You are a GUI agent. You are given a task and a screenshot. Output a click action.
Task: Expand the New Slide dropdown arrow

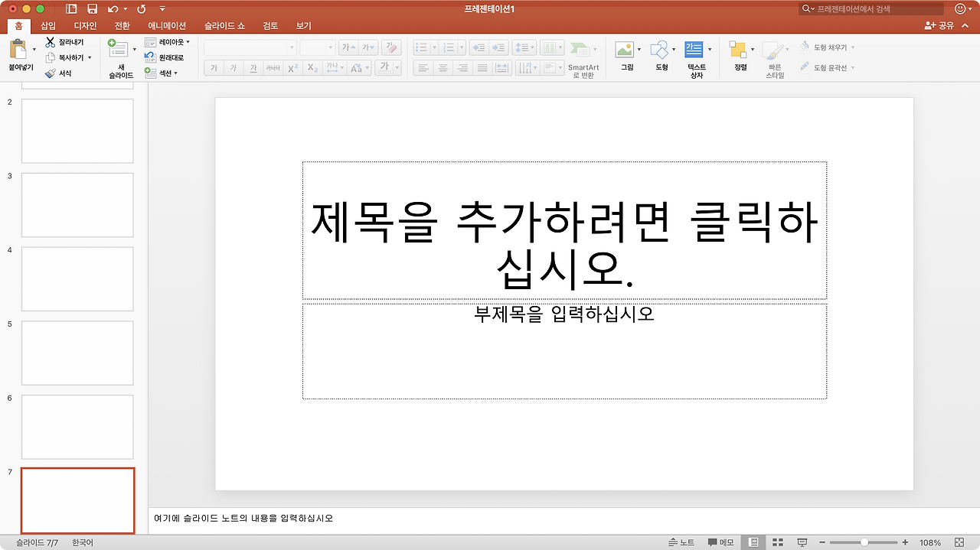tap(135, 50)
